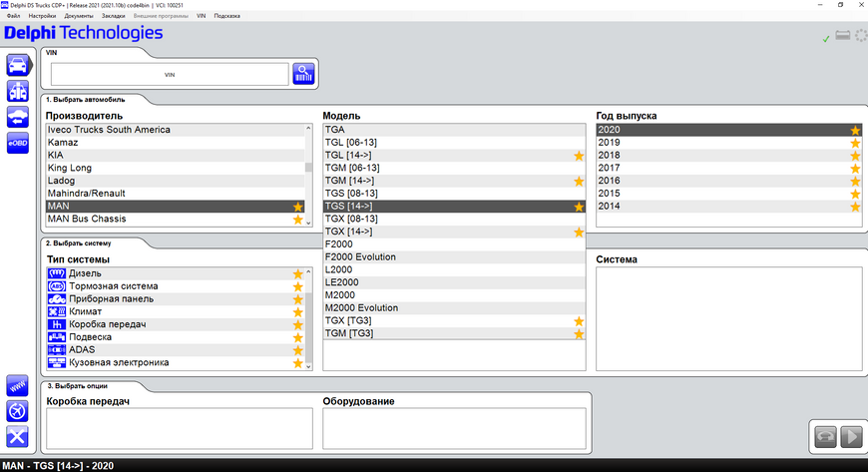
Task: Click the up arrow of Тип системы scrollbar
Action: coord(308,271)
